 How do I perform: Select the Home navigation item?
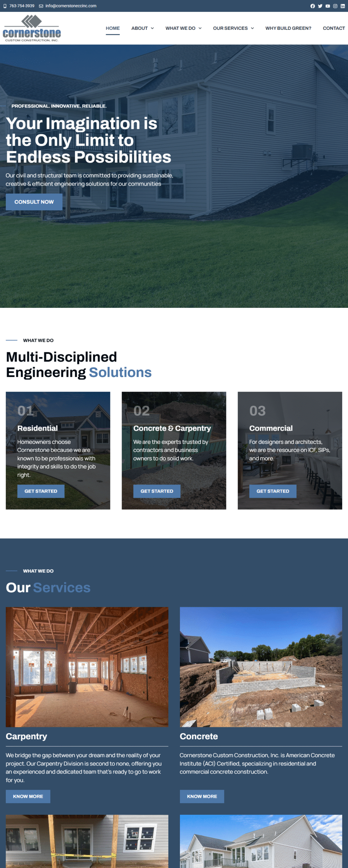(112, 28)
